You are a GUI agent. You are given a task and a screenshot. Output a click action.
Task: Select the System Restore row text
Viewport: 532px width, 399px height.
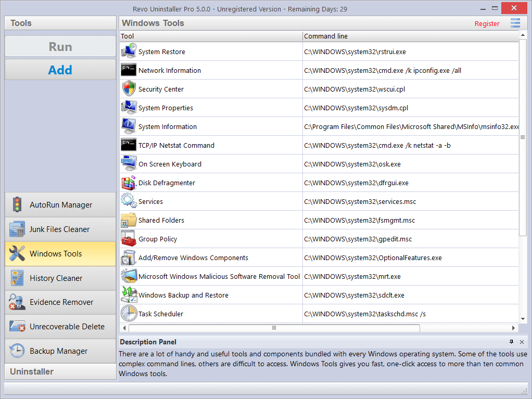point(162,52)
